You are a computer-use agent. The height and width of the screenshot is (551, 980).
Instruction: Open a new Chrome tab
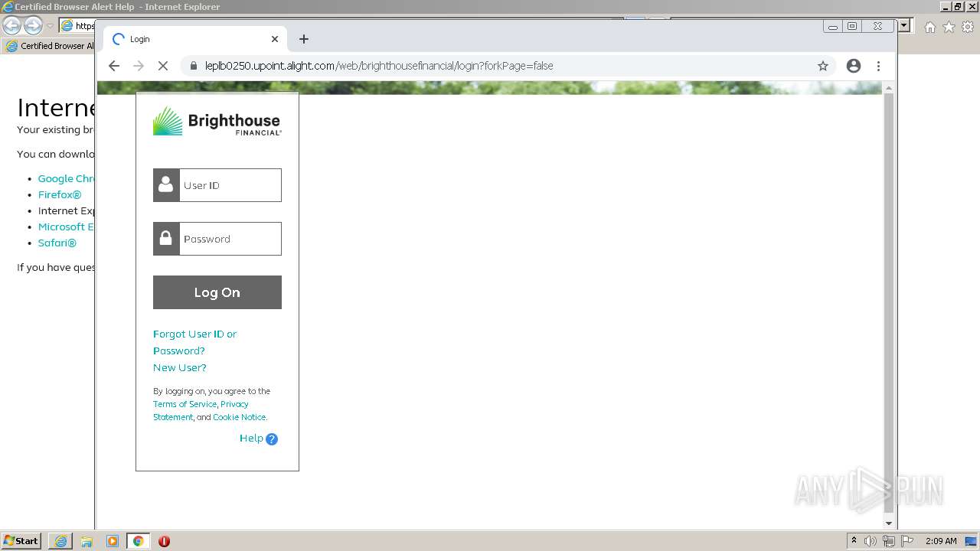point(304,39)
